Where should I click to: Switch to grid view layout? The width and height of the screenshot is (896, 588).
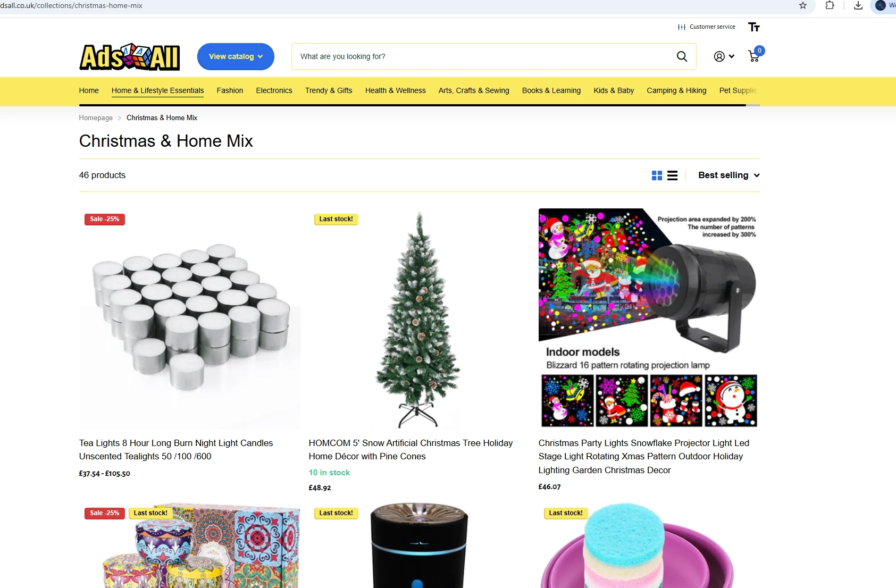coord(657,175)
